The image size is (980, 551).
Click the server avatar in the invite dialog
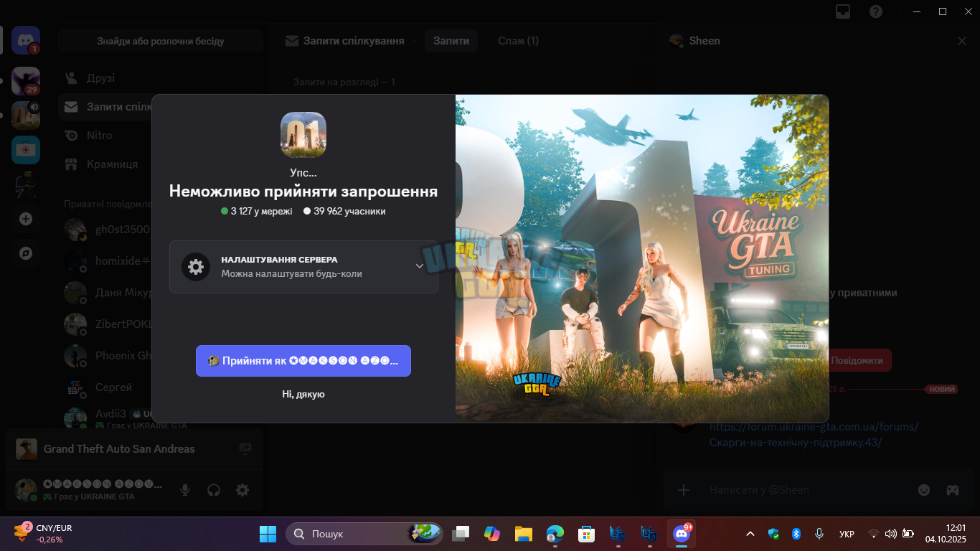pos(303,135)
